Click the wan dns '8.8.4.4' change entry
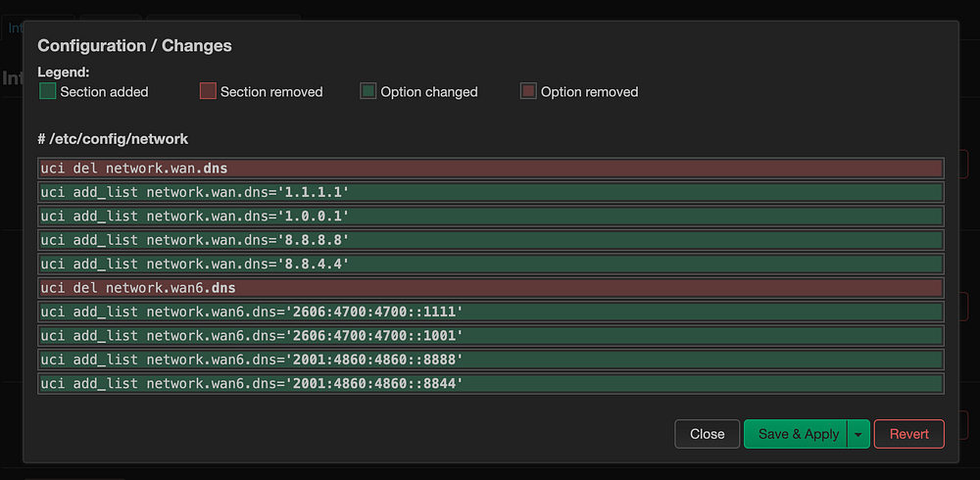The width and height of the screenshot is (980, 480). 490,264
